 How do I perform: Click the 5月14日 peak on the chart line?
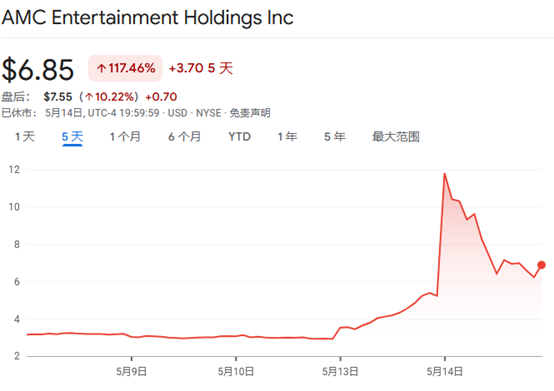(444, 174)
